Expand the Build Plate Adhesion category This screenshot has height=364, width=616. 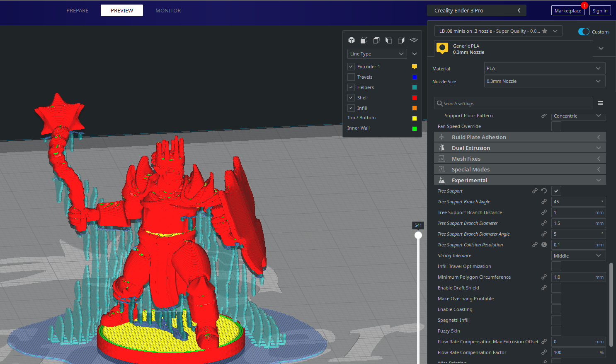(x=520, y=137)
